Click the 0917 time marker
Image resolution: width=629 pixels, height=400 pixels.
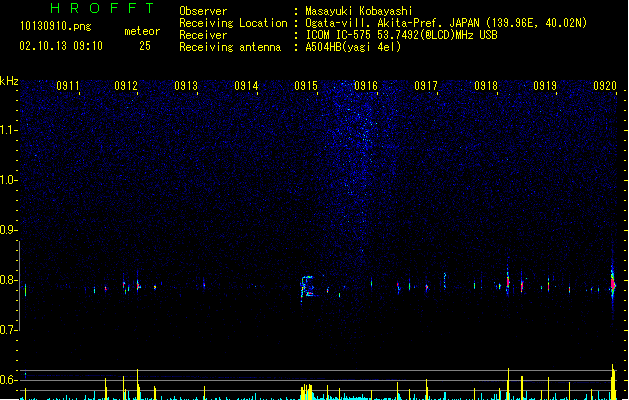pyautogui.click(x=426, y=86)
